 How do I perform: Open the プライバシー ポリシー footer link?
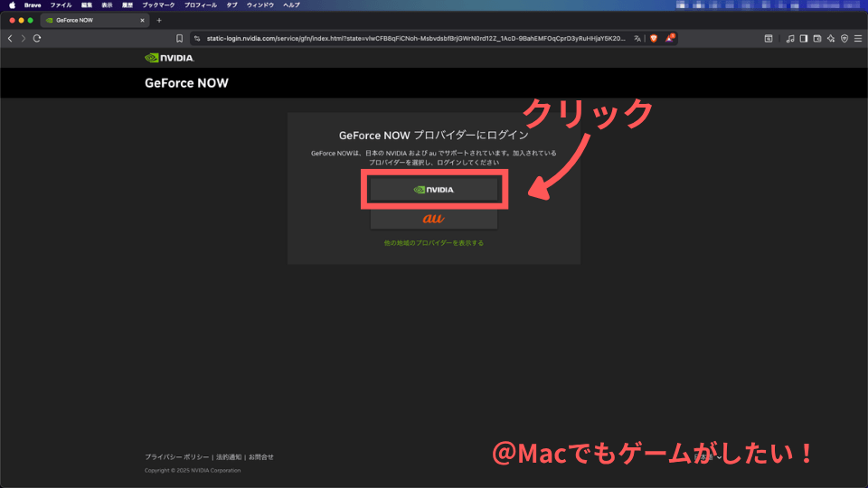(x=176, y=457)
